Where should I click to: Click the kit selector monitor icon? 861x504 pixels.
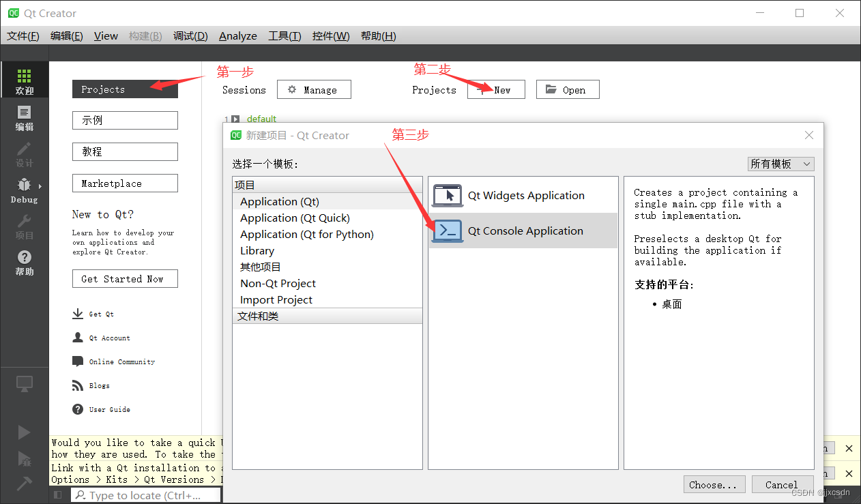tap(25, 384)
